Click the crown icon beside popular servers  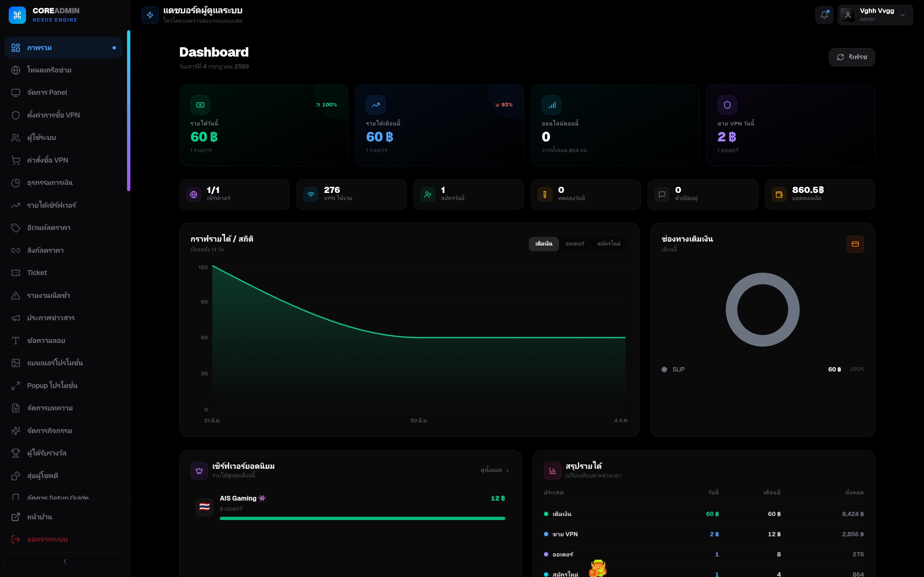(199, 471)
